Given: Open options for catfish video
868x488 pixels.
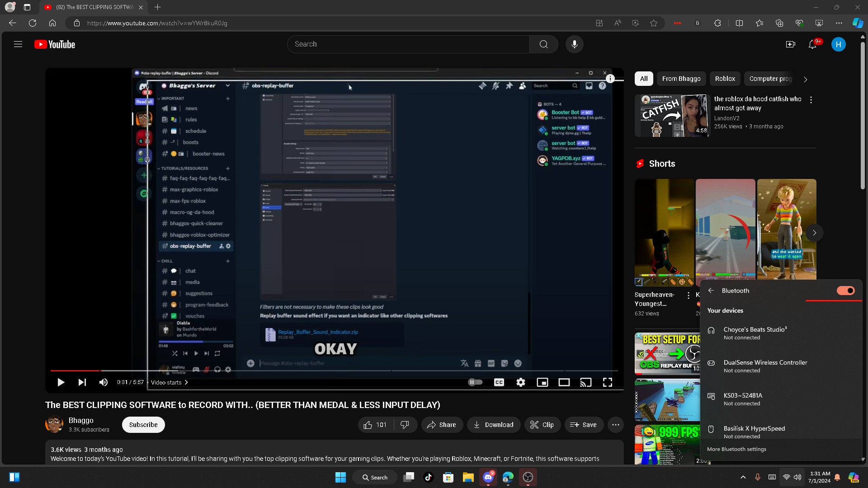Looking at the screenshot, I should [x=811, y=100].
